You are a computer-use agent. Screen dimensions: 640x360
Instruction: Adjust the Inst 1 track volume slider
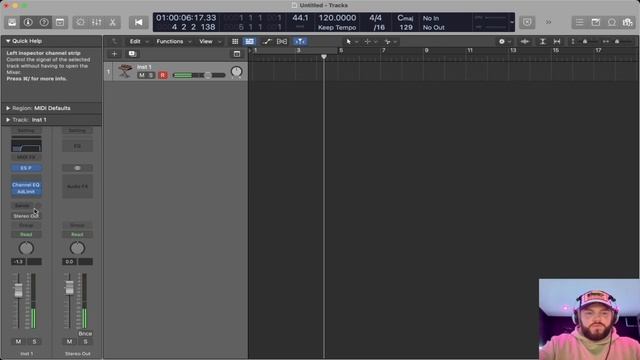[x=199, y=75]
